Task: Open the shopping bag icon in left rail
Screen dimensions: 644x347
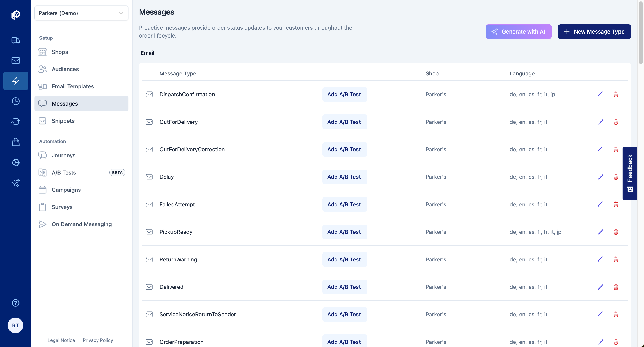Action: pyautogui.click(x=16, y=142)
